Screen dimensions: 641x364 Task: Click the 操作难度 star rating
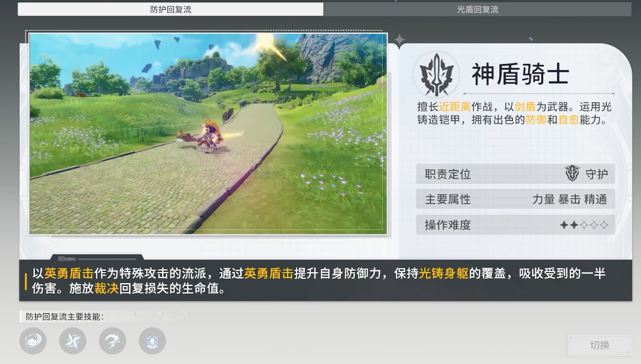point(584,225)
